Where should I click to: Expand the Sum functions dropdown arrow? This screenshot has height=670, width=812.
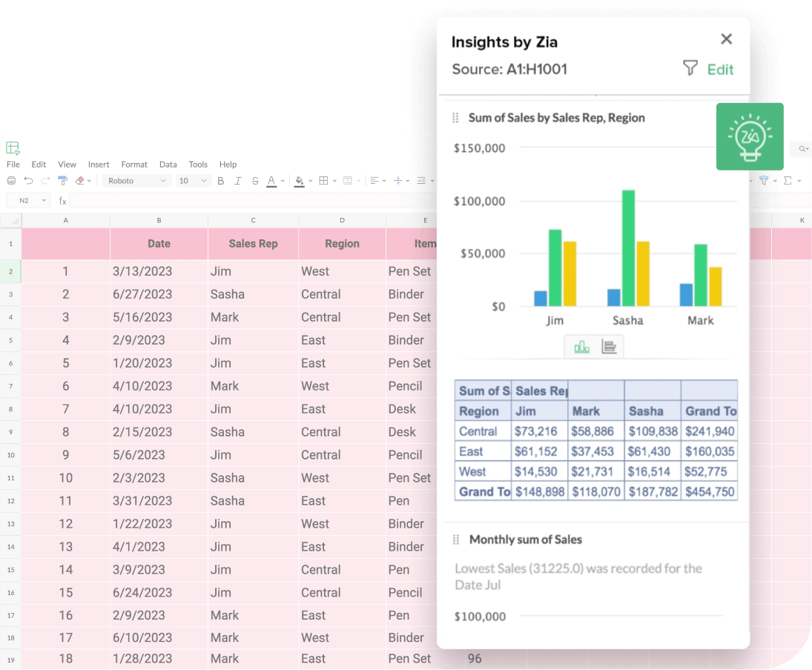799,182
